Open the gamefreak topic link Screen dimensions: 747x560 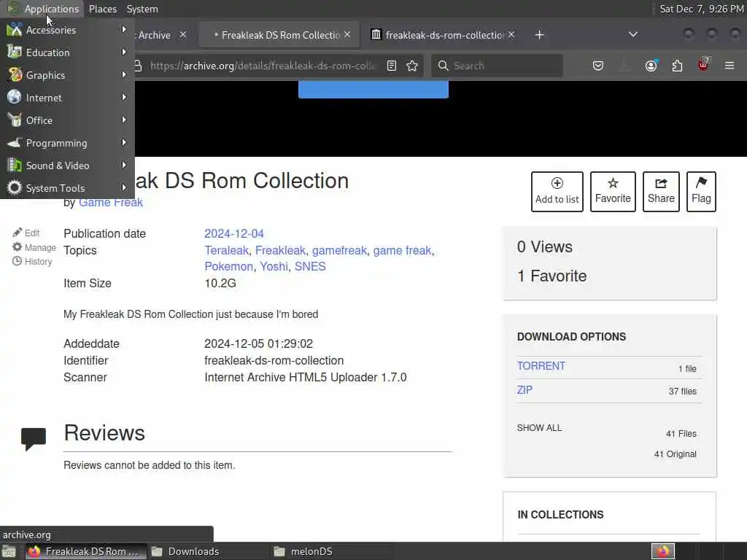(339, 251)
